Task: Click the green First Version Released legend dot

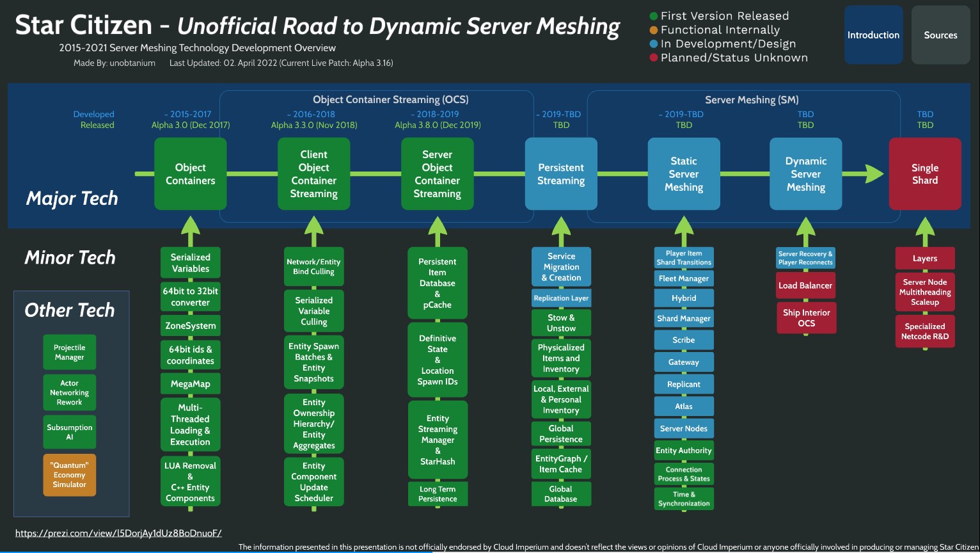Action: pyautogui.click(x=653, y=16)
